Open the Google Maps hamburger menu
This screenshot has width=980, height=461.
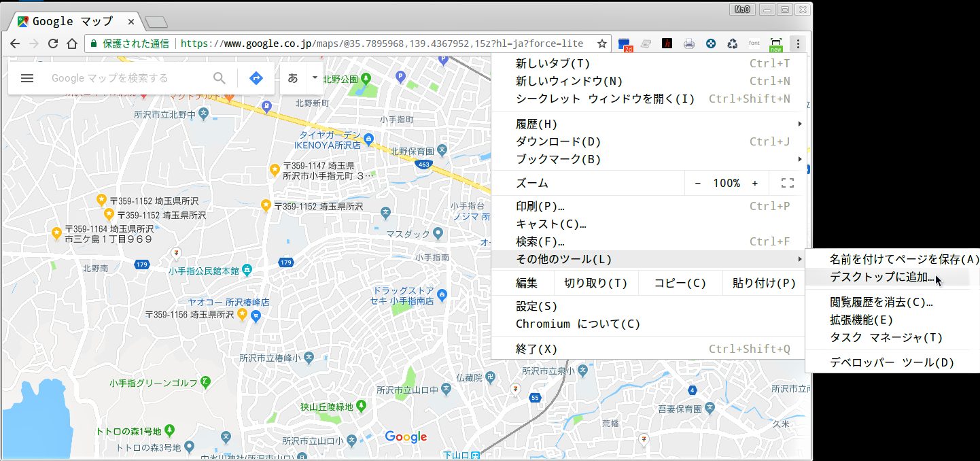[x=27, y=78]
